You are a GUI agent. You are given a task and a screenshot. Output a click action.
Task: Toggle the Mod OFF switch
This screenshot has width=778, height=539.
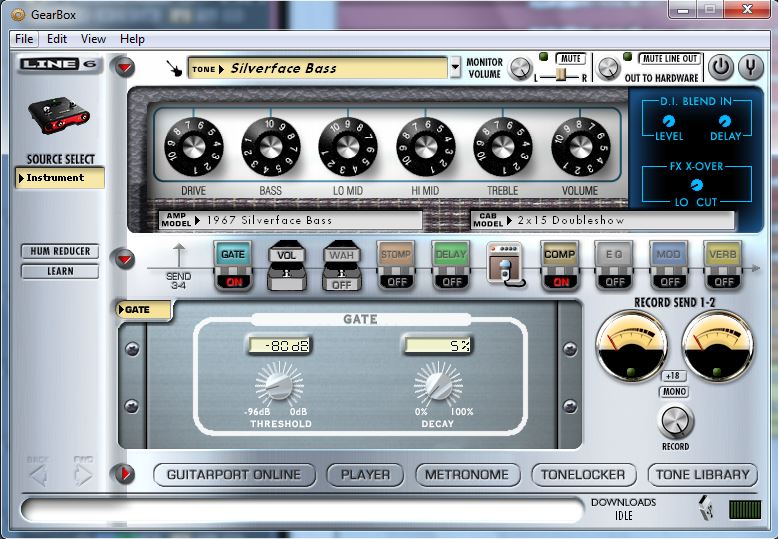coord(669,282)
